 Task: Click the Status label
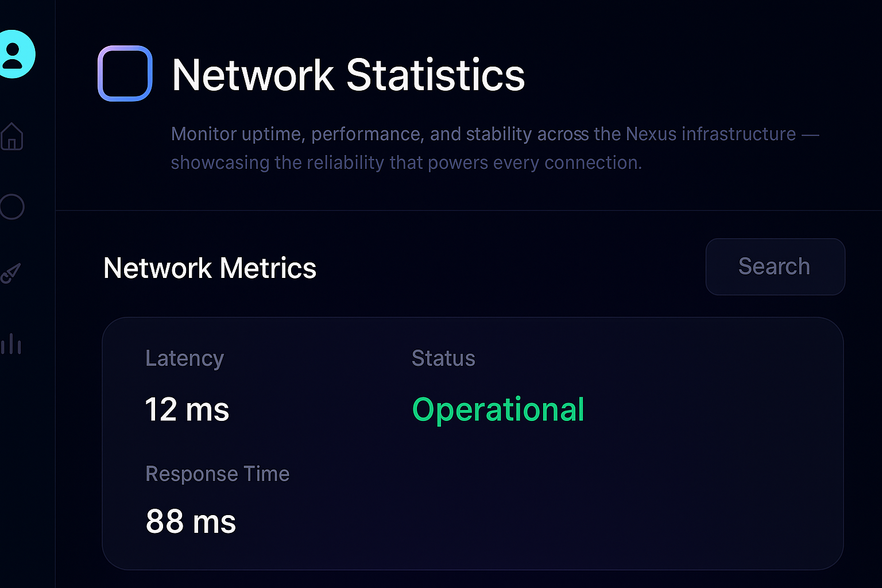tap(443, 358)
